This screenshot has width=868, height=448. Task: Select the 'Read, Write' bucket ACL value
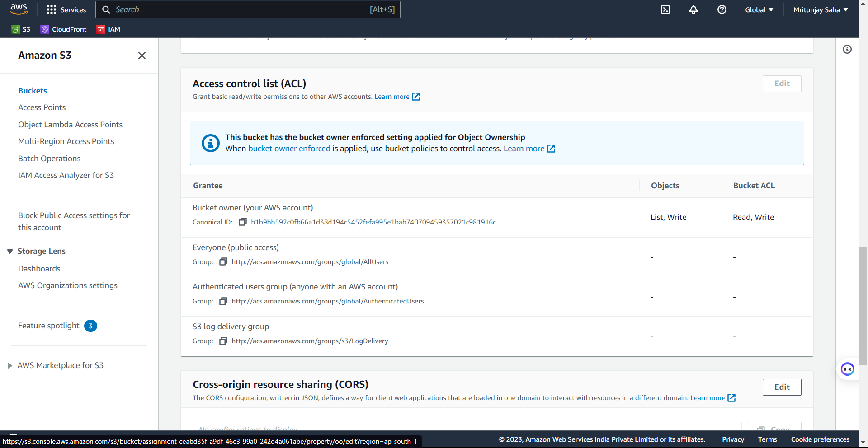coord(754,217)
